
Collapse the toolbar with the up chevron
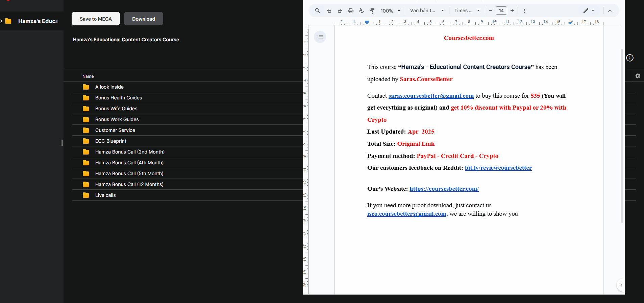(x=610, y=11)
